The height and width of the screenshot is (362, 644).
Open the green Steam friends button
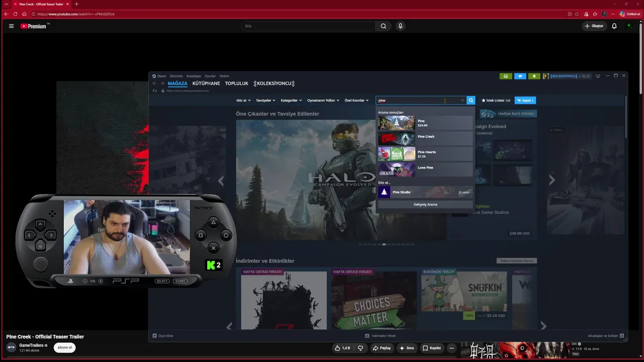tap(506, 76)
